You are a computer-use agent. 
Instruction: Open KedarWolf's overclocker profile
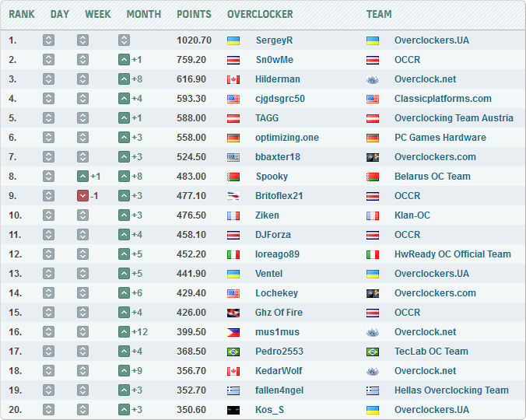tap(279, 371)
